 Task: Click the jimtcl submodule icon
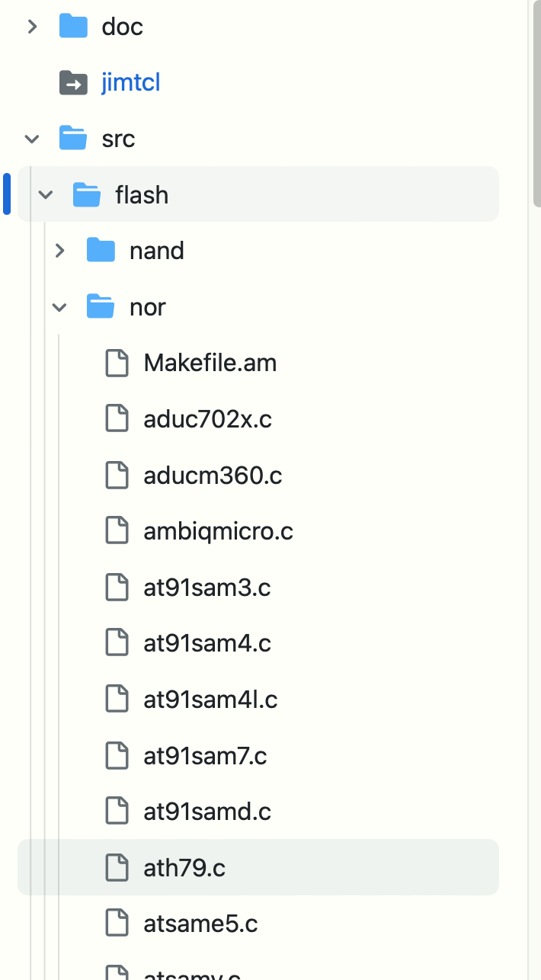74,82
